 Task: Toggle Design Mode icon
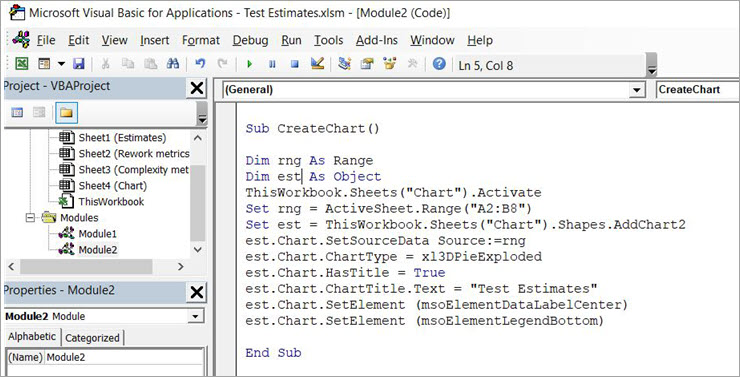coord(317,64)
